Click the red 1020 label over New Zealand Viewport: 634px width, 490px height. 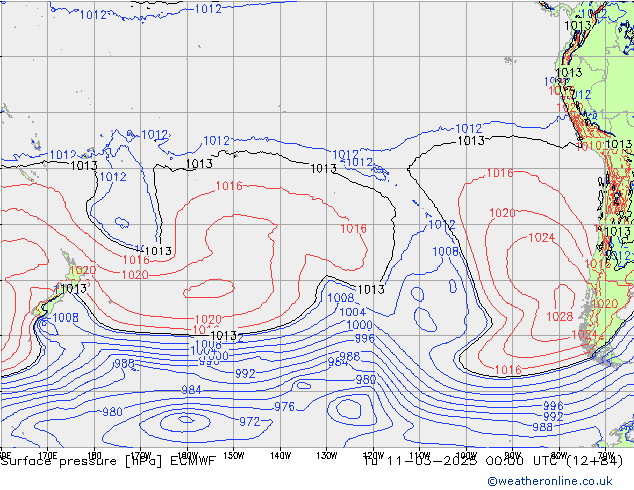[x=83, y=270]
